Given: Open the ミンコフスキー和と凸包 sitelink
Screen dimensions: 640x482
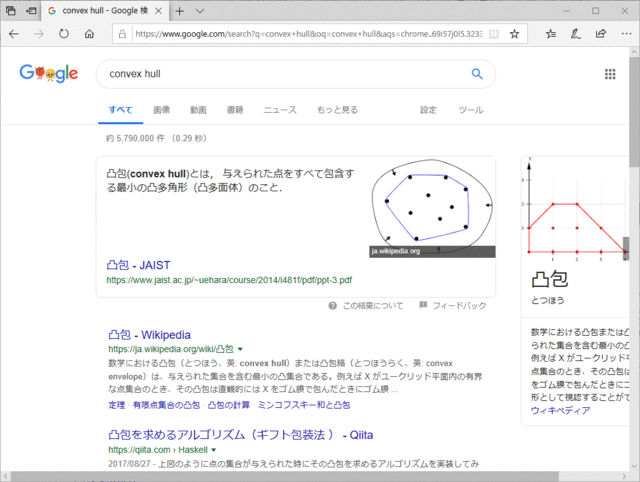Looking at the screenshot, I should tap(304, 405).
